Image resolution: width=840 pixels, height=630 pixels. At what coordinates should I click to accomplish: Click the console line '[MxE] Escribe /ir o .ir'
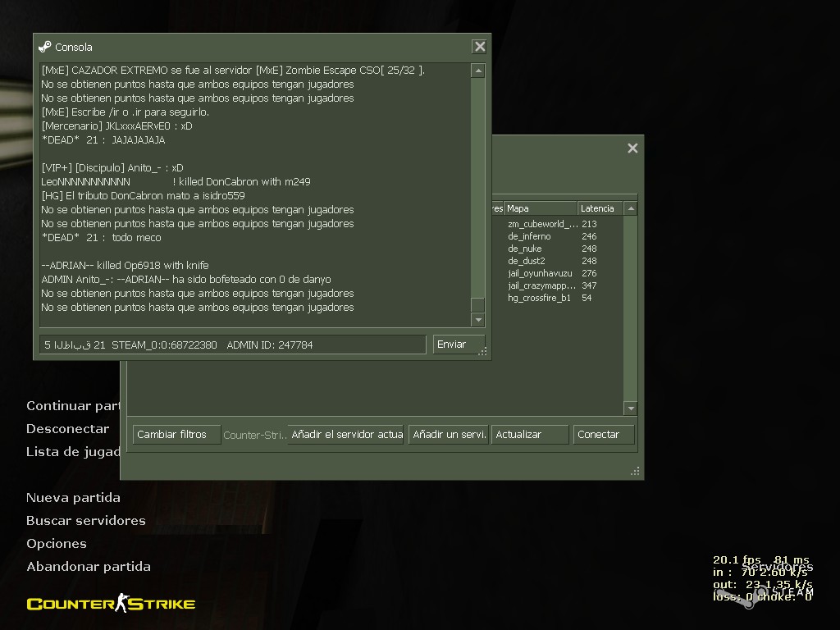(126, 112)
